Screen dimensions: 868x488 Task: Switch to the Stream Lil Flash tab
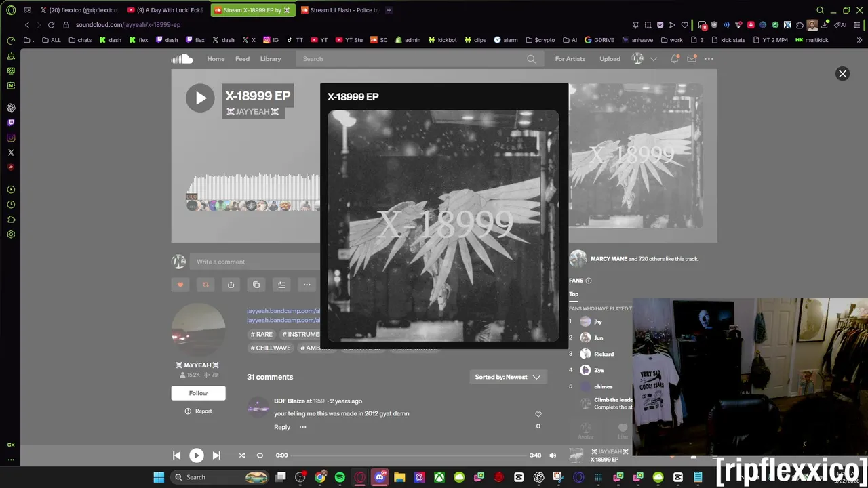coord(339,10)
